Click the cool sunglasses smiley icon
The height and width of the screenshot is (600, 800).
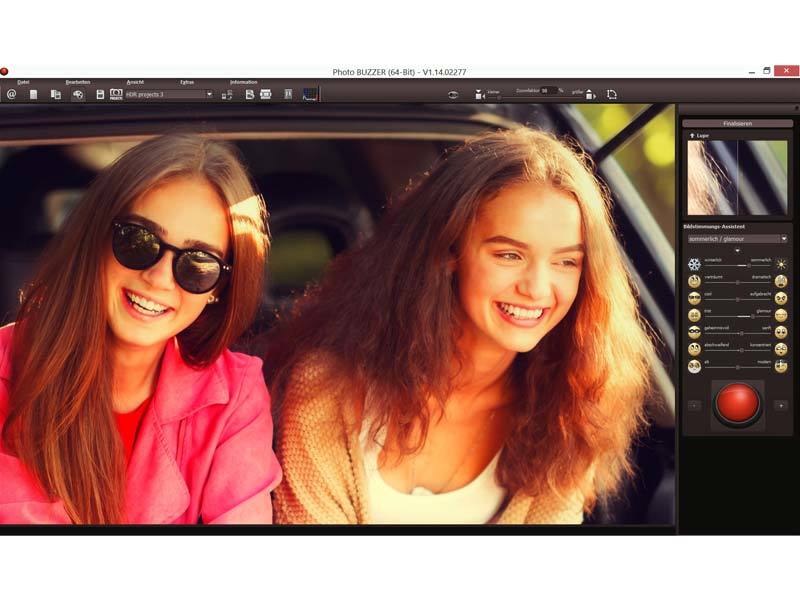click(694, 298)
